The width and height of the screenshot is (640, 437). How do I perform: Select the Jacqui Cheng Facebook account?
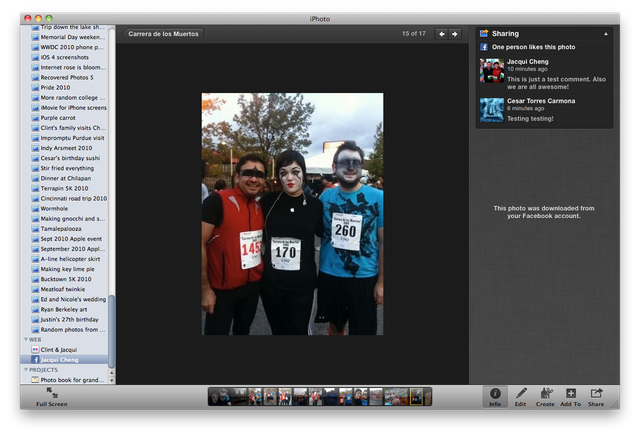[x=64, y=359]
